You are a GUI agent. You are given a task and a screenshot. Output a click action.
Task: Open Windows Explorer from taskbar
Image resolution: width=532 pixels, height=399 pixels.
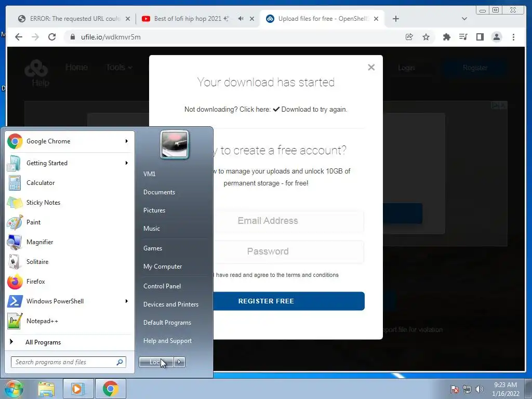pos(46,389)
